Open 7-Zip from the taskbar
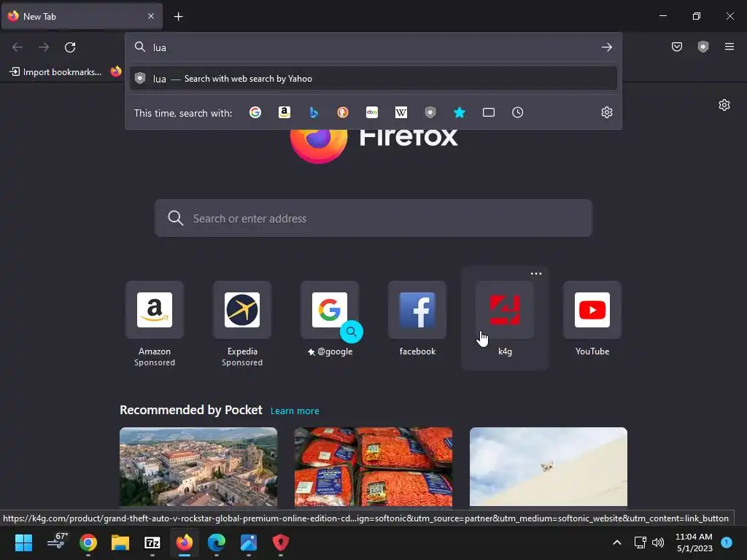 [x=152, y=542]
